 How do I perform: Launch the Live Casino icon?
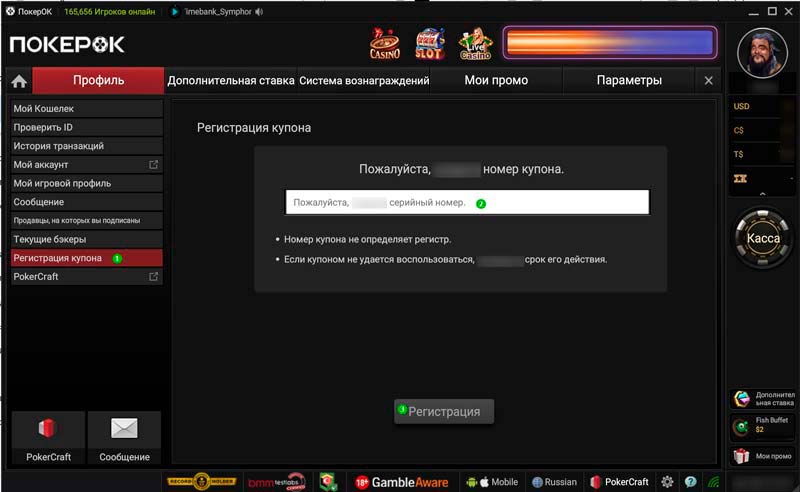coord(475,44)
